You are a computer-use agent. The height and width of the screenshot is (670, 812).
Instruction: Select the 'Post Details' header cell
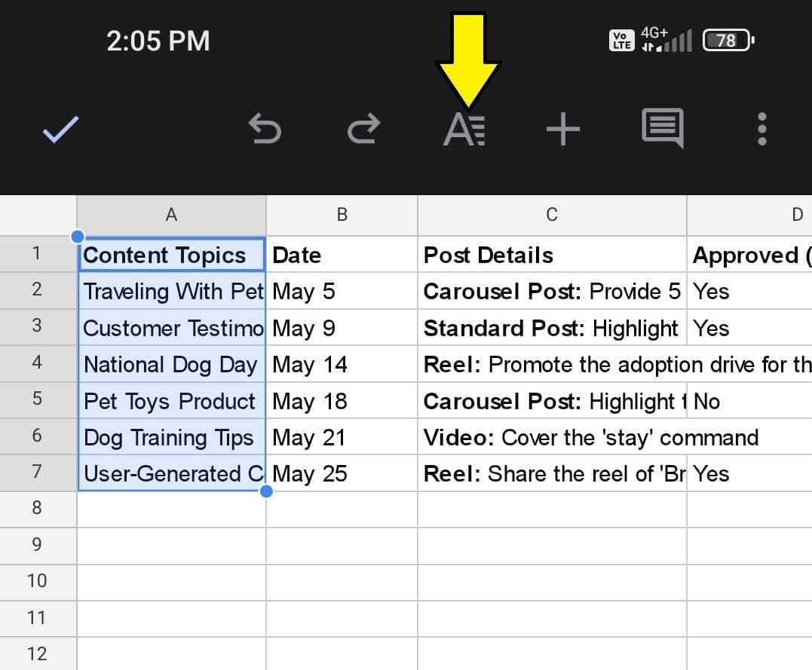(552, 255)
